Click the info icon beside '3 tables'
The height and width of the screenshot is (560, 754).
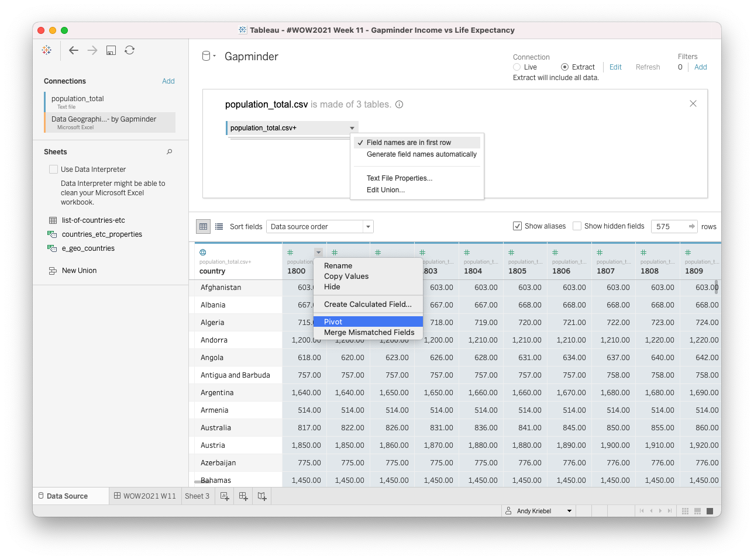[399, 105]
